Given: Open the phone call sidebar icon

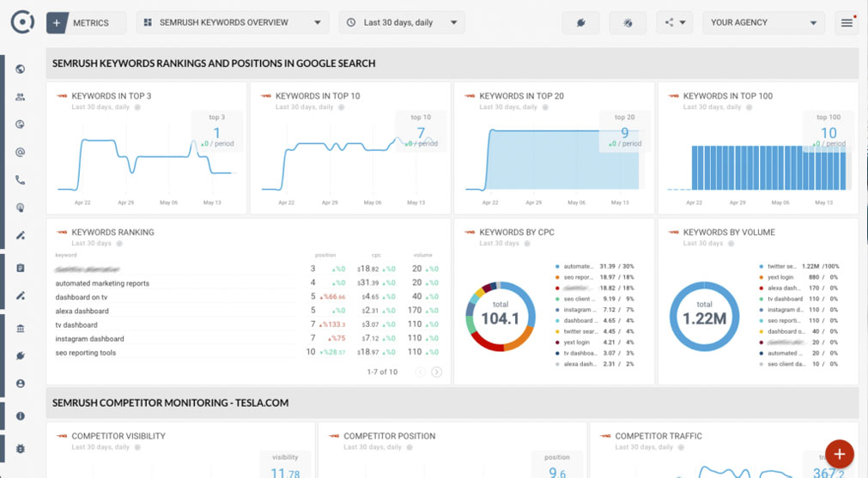Looking at the screenshot, I should tap(21, 180).
